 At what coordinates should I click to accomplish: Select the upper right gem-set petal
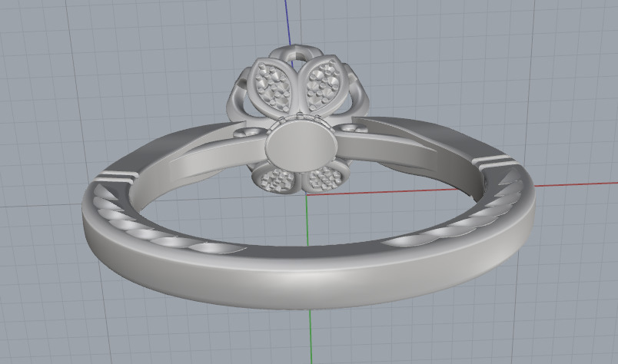324,84
